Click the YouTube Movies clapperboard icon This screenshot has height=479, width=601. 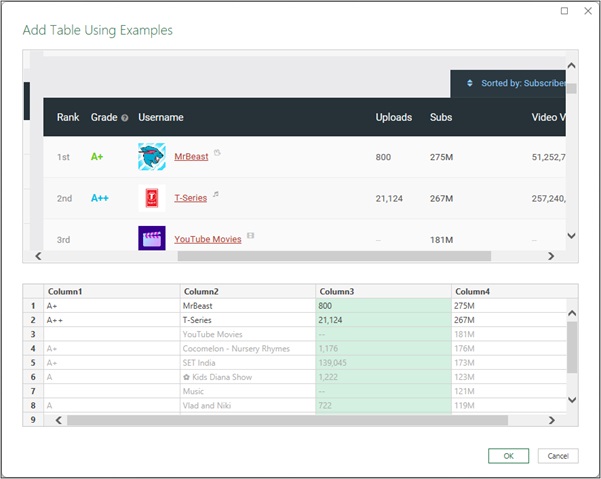coord(151,239)
